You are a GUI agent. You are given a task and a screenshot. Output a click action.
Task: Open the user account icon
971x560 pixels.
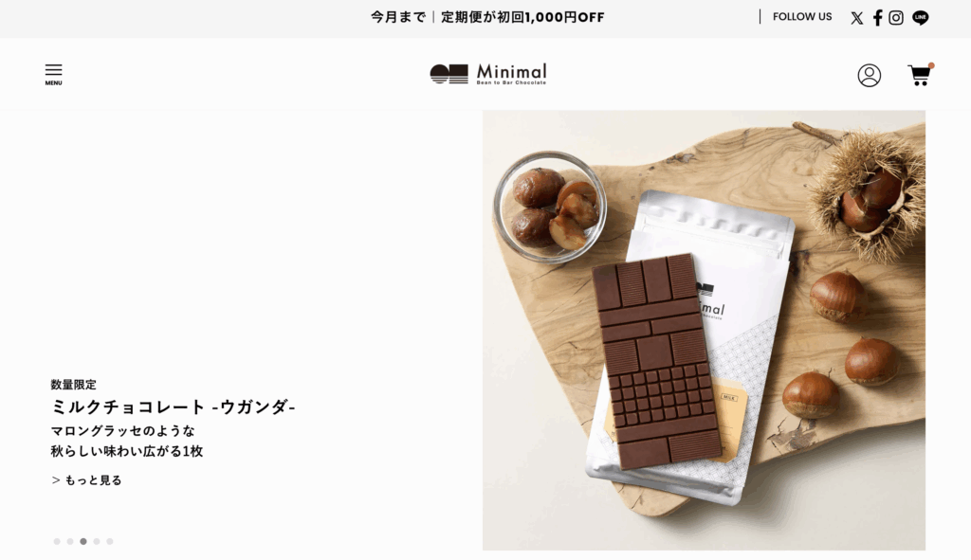pos(869,76)
